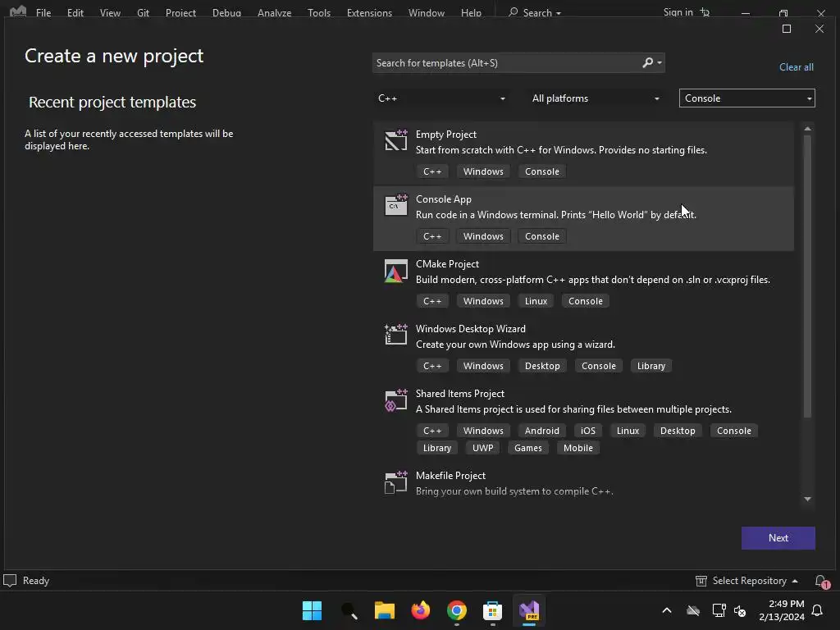The image size is (840, 630).
Task: Launch Firefox from the taskbar
Action: [x=421, y=610]
